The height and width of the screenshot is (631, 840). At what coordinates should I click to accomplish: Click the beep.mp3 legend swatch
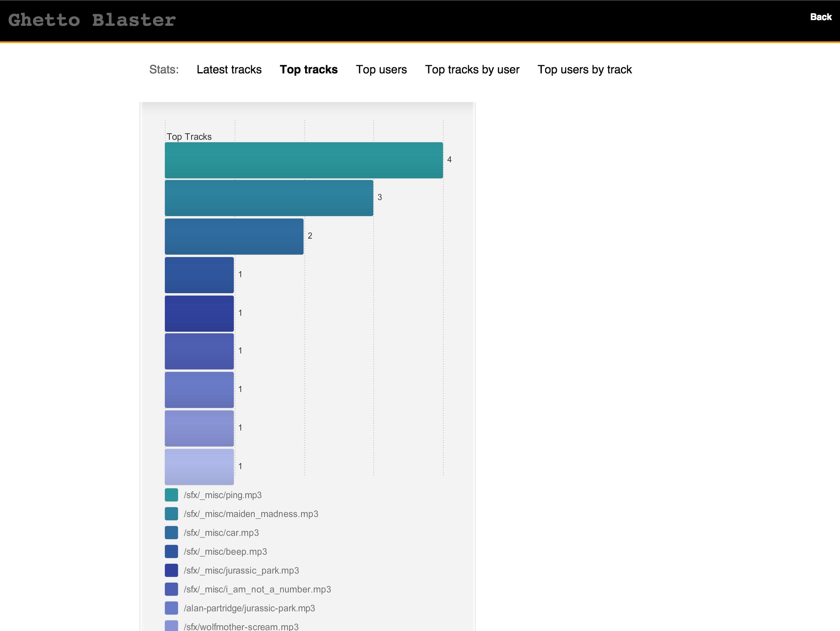(171, 551)
